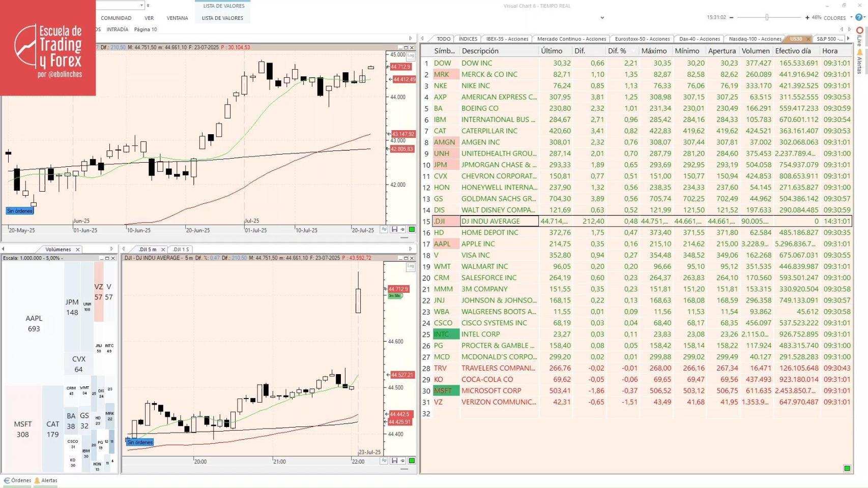The image size is (868, 488).
Task: Click zoom out minus button
Action: coord(732,17)
